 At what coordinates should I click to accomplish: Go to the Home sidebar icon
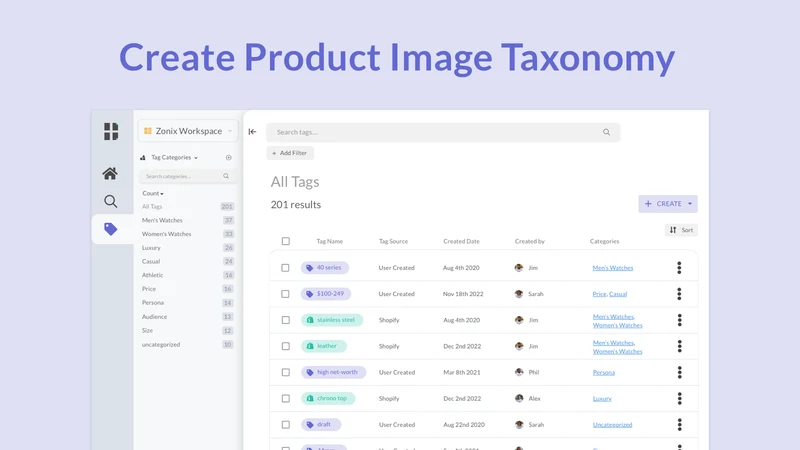pos(110,173)
